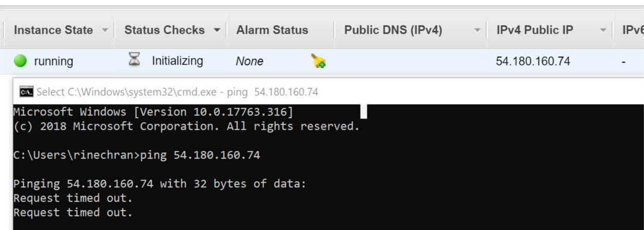Click the Alarm Status column header
The image size is (644, 230).
[x=272, y=30]
